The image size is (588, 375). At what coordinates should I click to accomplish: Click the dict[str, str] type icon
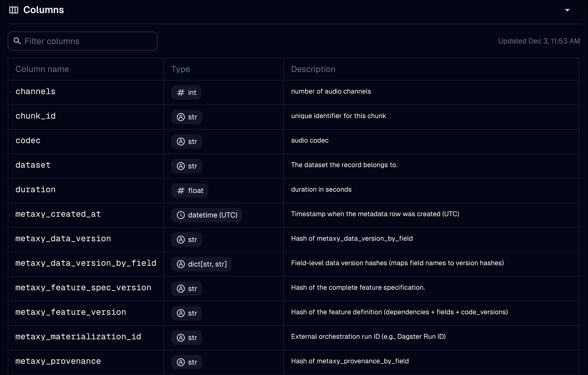(x=181, y=264)
